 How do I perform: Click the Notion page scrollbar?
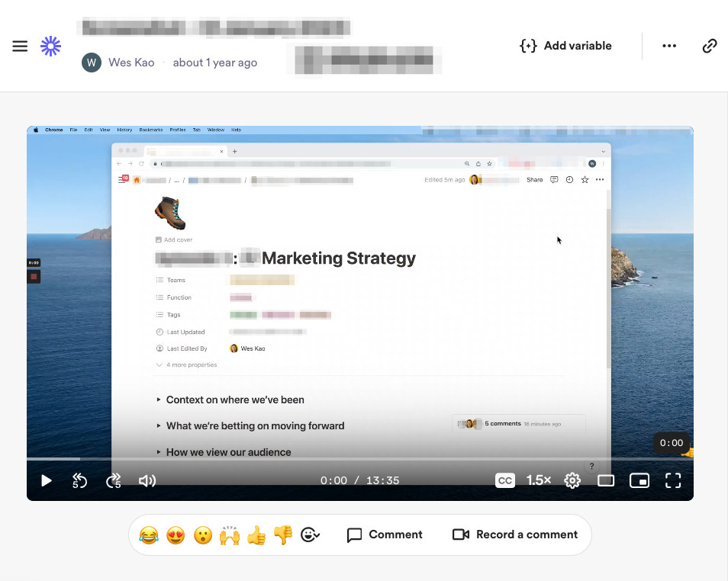[x=609, y=287]
